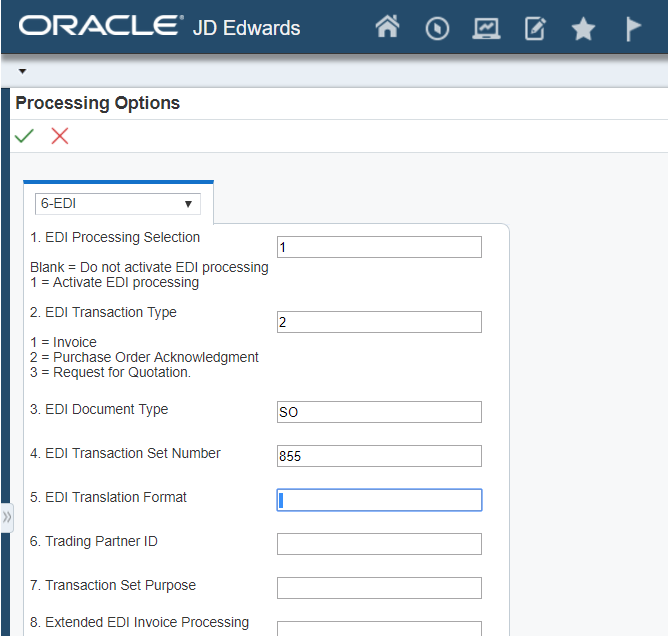Click the '2. EDI Transaction Type' label
Viewport: 668px width, 636px height.
coord(103,312)
